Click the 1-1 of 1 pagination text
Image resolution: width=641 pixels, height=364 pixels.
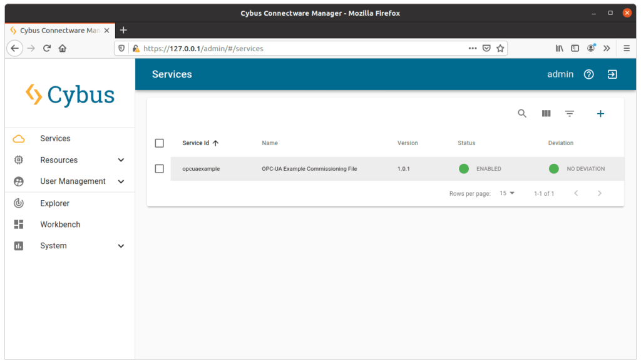[544, 194]
